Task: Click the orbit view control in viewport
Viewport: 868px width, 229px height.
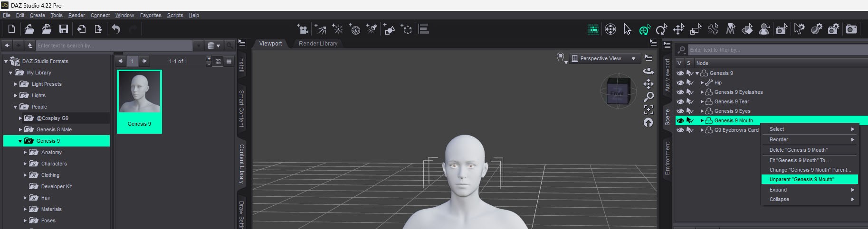Action: (649, 71)
